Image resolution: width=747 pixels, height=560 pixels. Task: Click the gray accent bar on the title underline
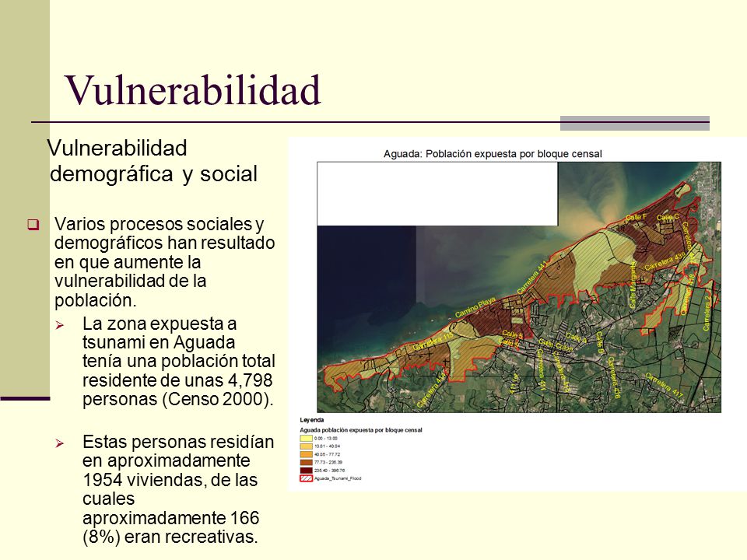635,124
